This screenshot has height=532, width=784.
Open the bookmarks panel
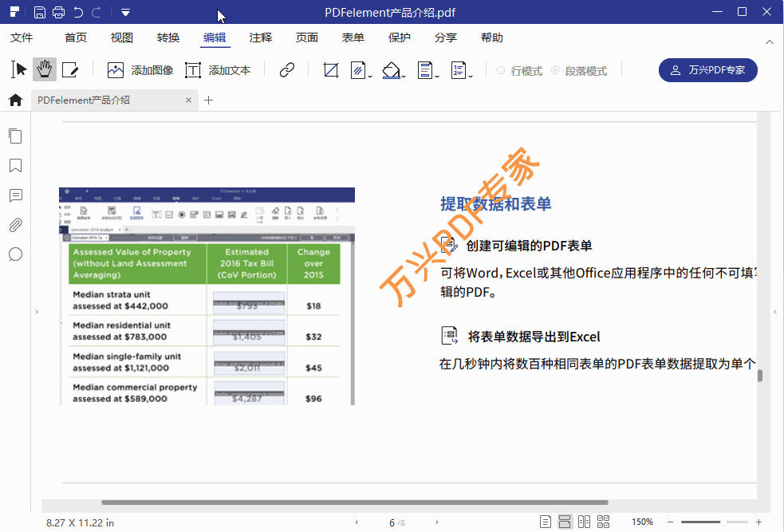[x=15, y=165]
